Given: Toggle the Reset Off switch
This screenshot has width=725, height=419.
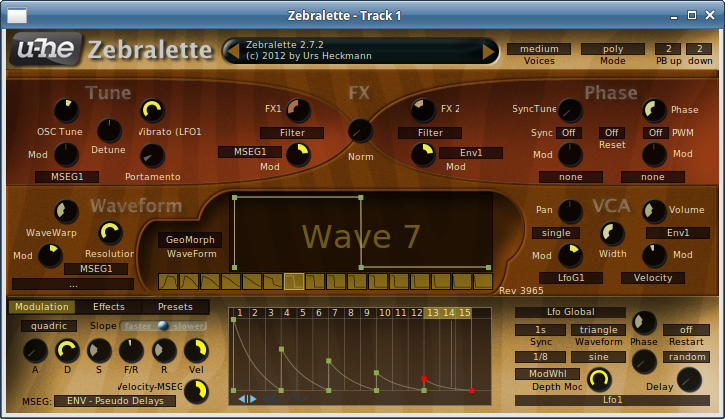Looking at the screenshot, I should click(612, 133).
